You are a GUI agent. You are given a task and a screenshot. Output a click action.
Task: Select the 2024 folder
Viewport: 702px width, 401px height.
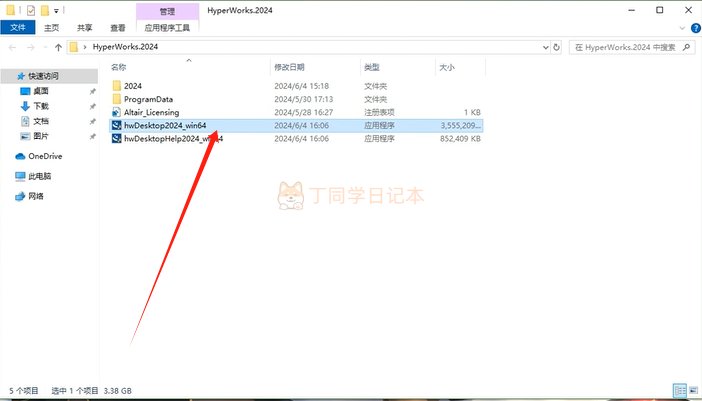pyautogui.click(x=133, y=86)
